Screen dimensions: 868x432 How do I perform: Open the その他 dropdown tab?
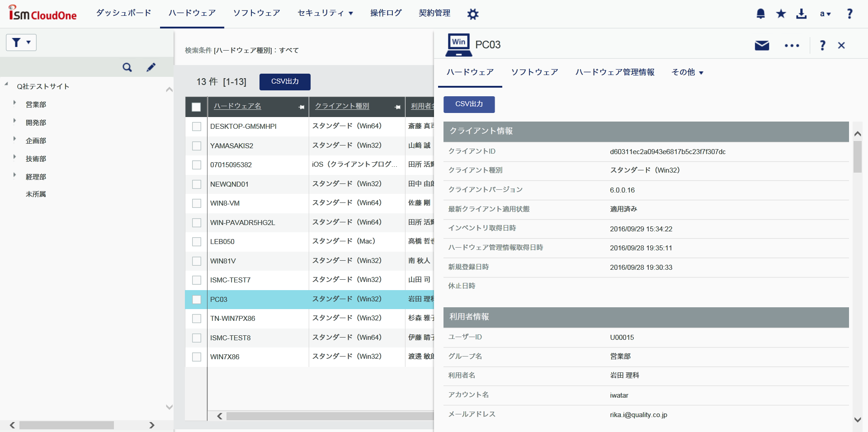687,72
